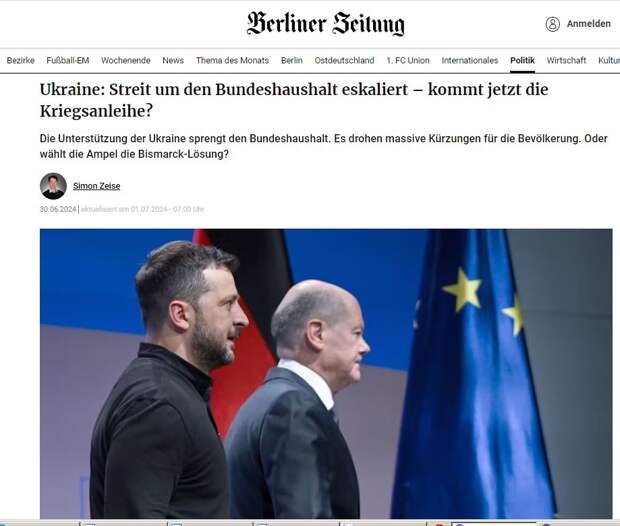Image resolution: width=620 pixels, height=526 pixels.
Task: Open the Internationales section
Action: click(x=469, y=61)
